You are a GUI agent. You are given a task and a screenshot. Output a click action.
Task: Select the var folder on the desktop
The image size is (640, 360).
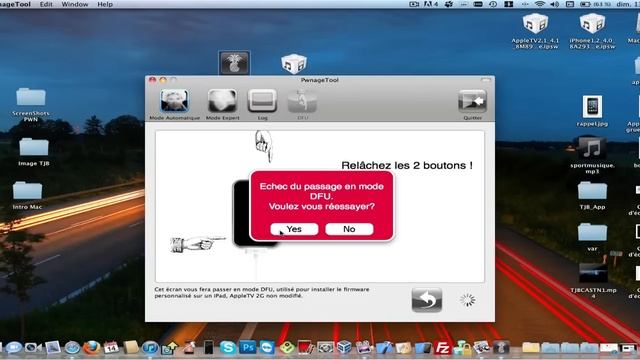click(592, 237)
